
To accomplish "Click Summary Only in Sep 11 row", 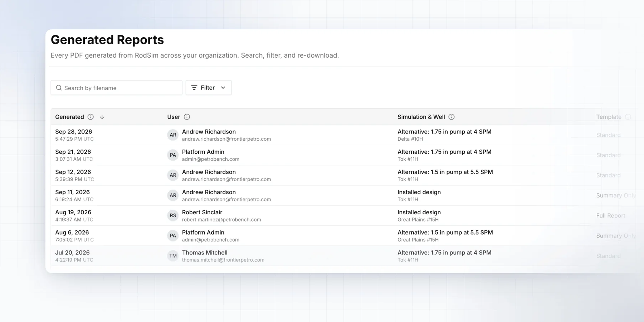I will pyautogui.click(x=616, y=195).
